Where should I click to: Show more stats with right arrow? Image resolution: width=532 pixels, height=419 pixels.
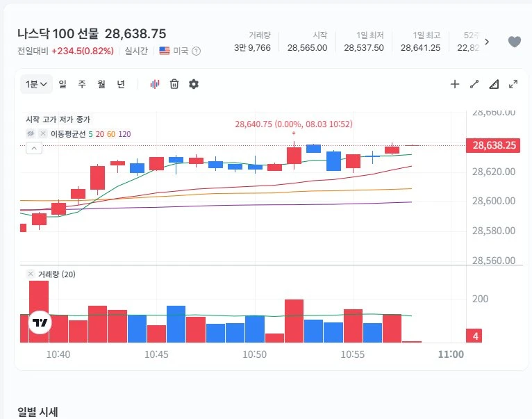point(487,42)
